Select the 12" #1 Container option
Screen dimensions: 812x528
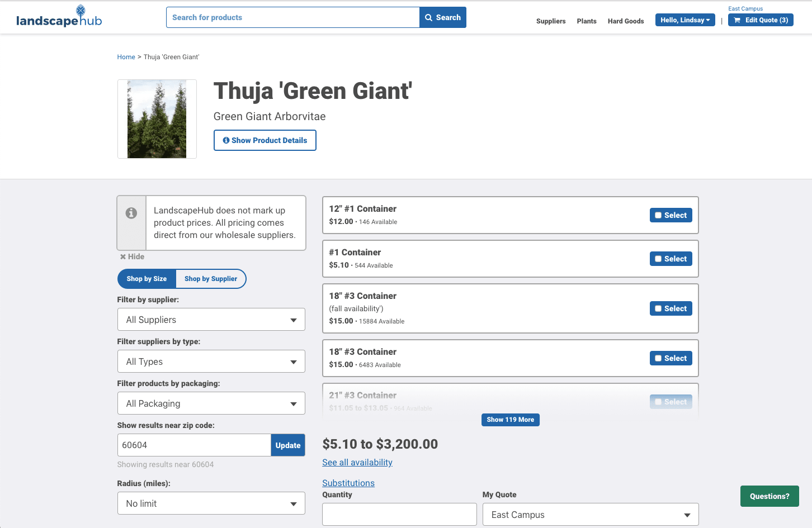tap(671, 215)
